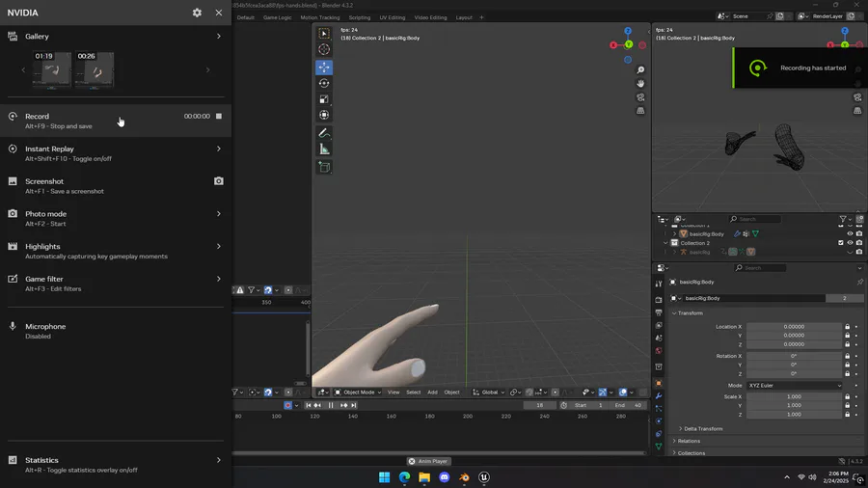Select the Annotate tool
868x488 pixels.
point(324,133)
